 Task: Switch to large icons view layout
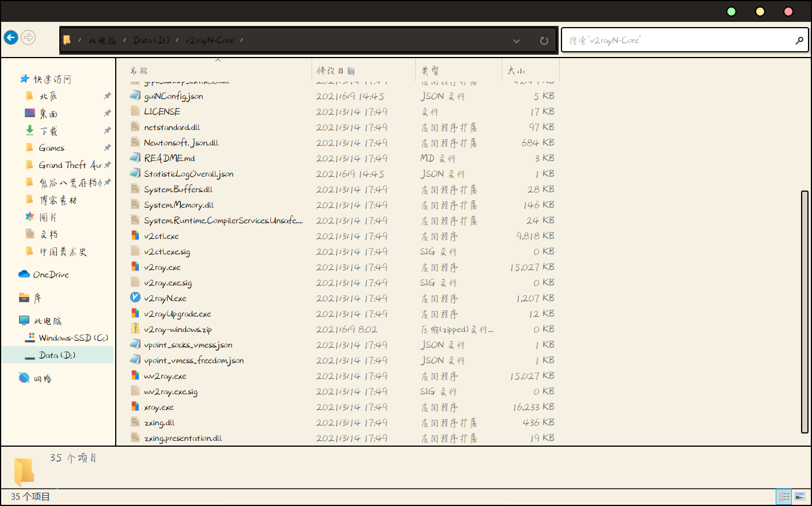coord(800,496)
